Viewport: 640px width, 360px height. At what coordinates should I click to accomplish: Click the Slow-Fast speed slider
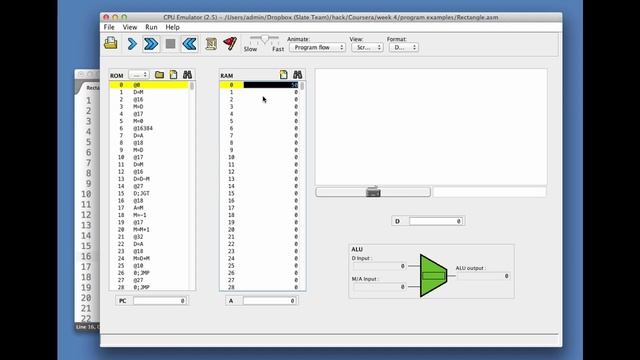coord(264,39)
